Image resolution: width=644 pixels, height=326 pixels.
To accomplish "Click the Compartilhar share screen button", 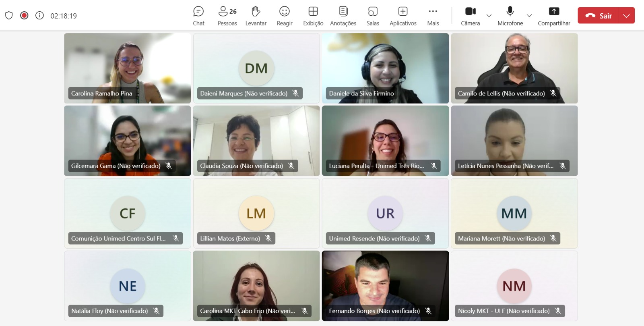I will [x=554, y=16].
